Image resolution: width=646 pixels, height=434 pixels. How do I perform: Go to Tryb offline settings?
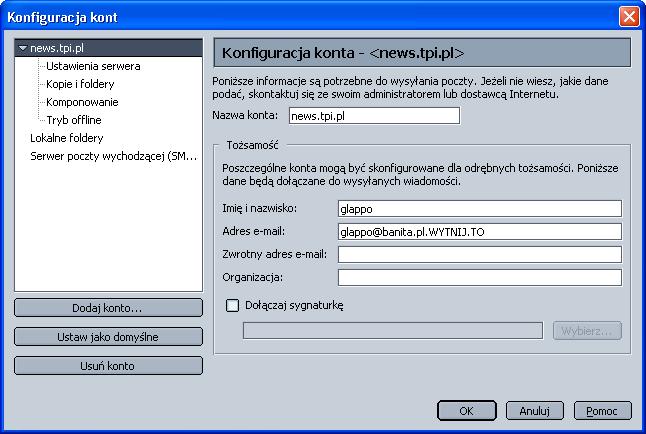pos(73,120)
